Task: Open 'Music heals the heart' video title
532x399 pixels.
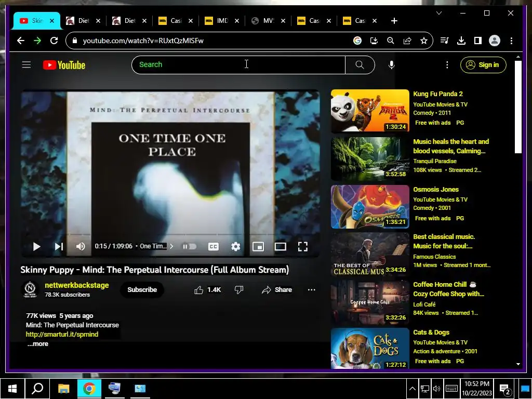Action: (x=451, y=146)
